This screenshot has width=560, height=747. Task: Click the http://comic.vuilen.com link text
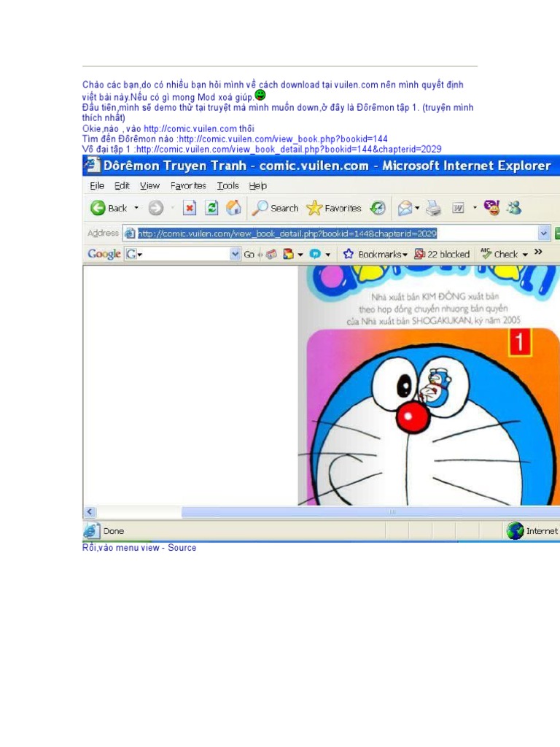[190, 128]
